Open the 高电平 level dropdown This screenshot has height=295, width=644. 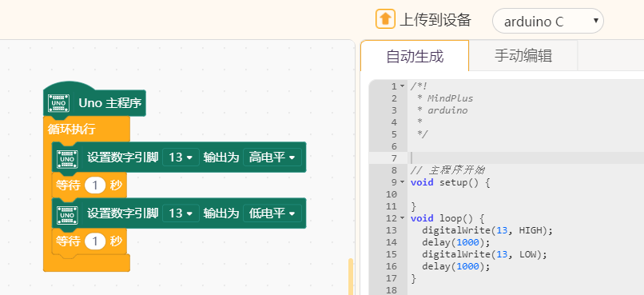tap(272, 157)
